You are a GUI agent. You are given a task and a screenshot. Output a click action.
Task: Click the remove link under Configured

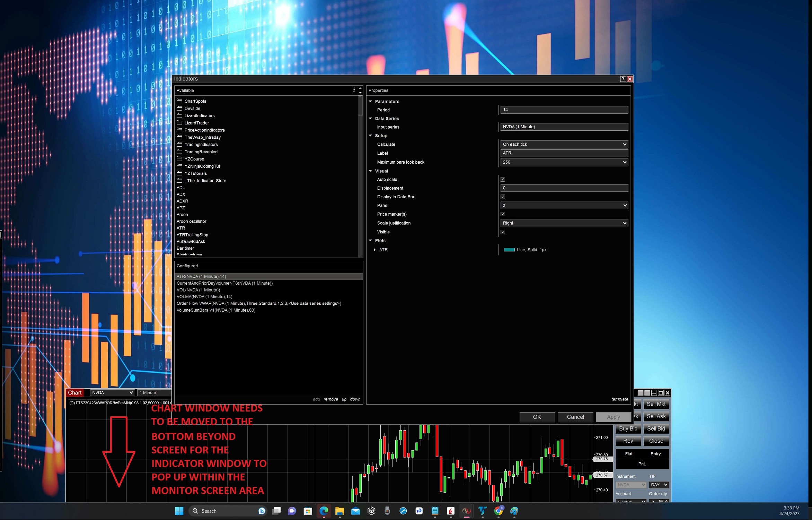[x=330, y=399]
